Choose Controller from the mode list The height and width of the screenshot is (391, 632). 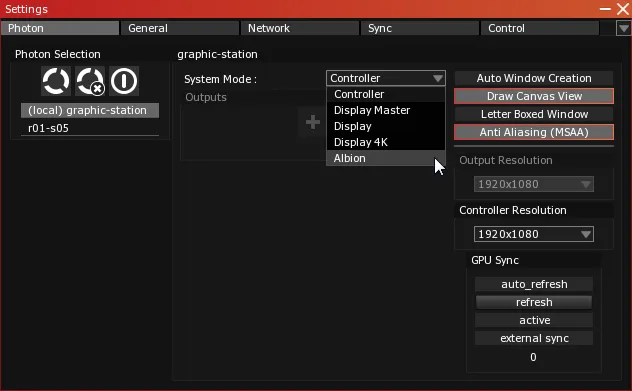(x=386, y=94)
